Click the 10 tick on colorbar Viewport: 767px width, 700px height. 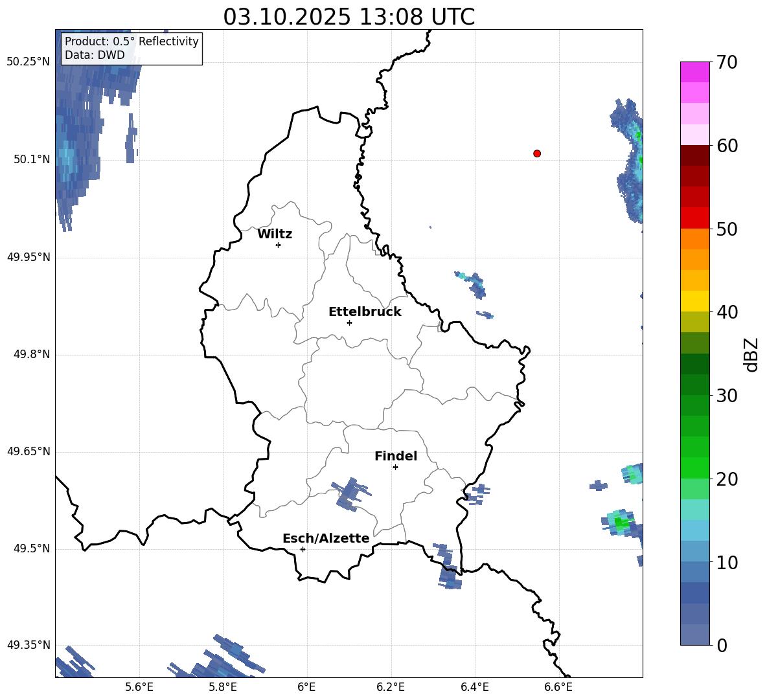click(x=727, y=562)
